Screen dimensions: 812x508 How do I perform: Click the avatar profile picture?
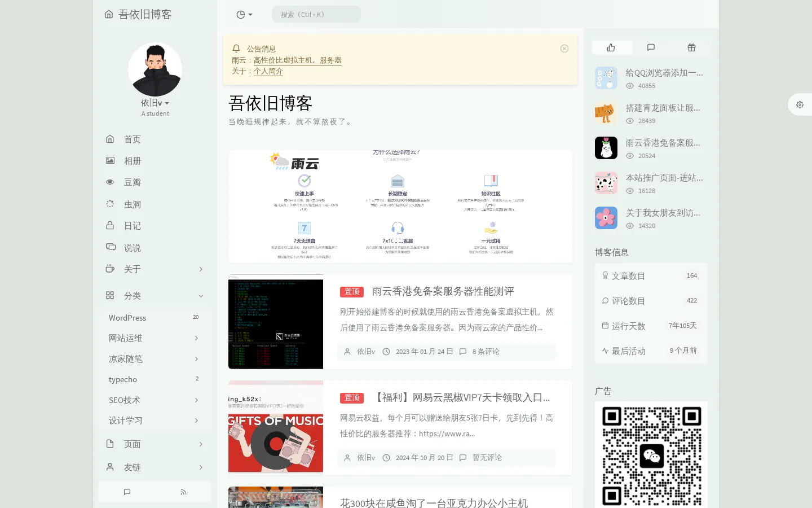[155, 69]
